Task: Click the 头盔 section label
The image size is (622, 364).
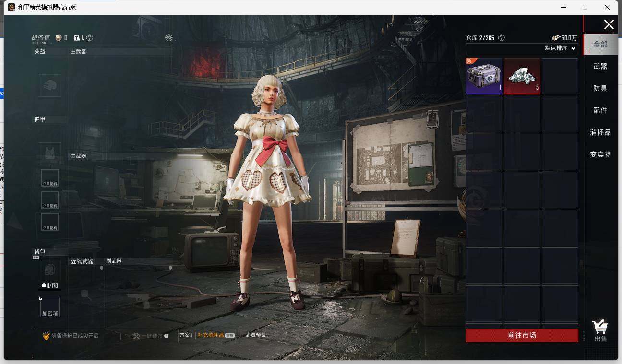Action: [x=40, y=51]
